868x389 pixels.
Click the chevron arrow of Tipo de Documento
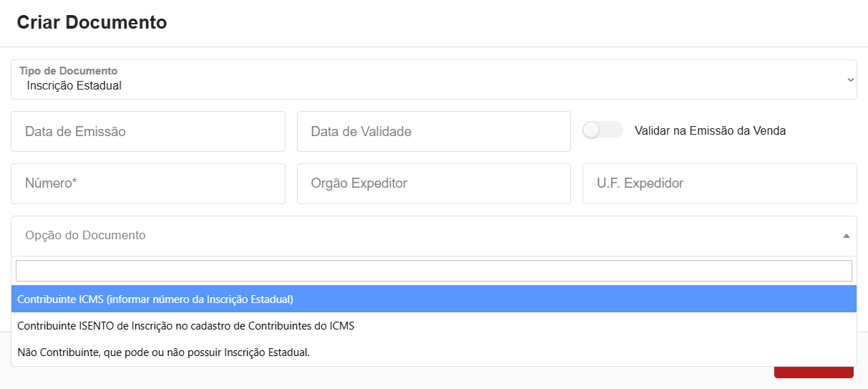coord(850,80)
